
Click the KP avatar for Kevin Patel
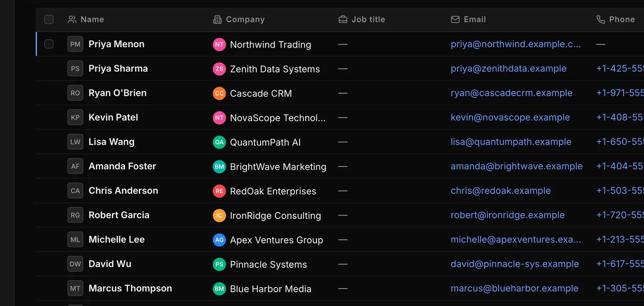point(75,118)
